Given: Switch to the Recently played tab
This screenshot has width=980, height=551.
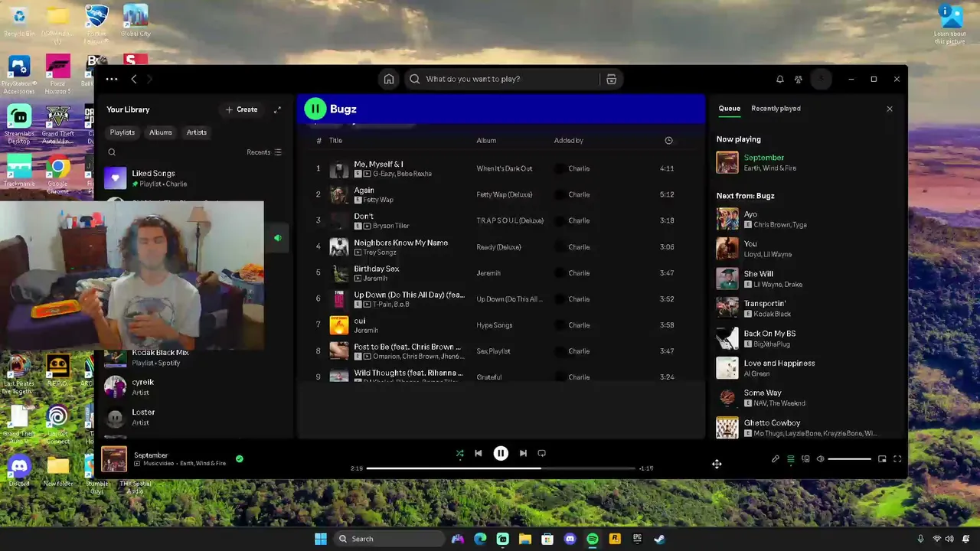Looking at the screenshot, I should tap(776, 109).
